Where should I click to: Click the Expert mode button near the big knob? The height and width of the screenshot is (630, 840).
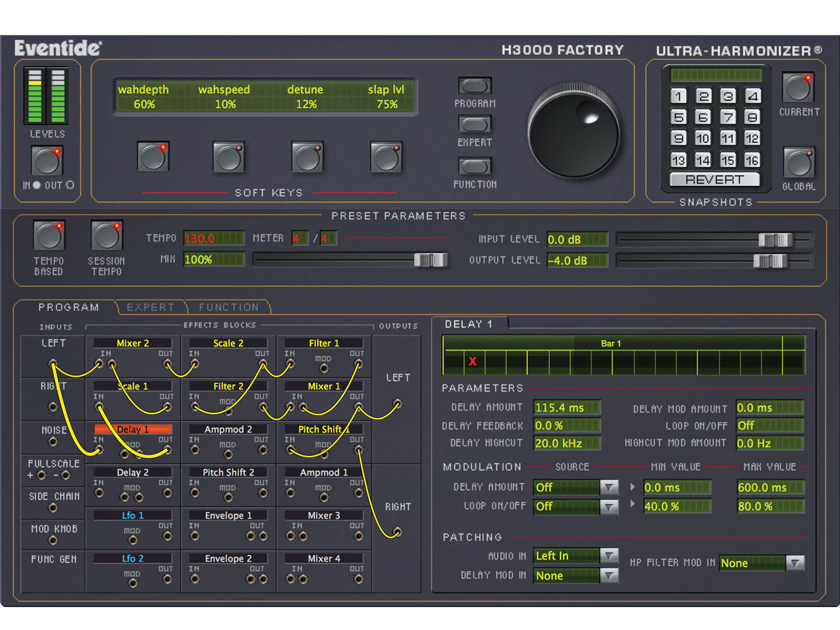point(475,124)
